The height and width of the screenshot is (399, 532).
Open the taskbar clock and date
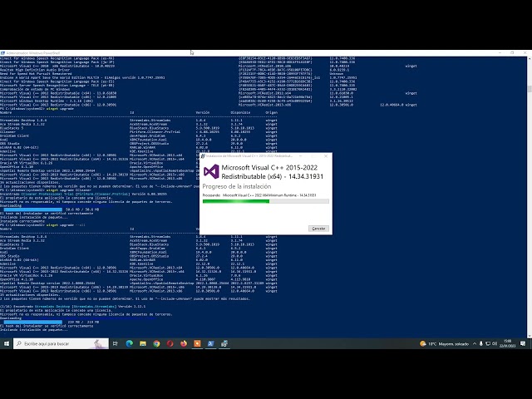coord(508,343)
